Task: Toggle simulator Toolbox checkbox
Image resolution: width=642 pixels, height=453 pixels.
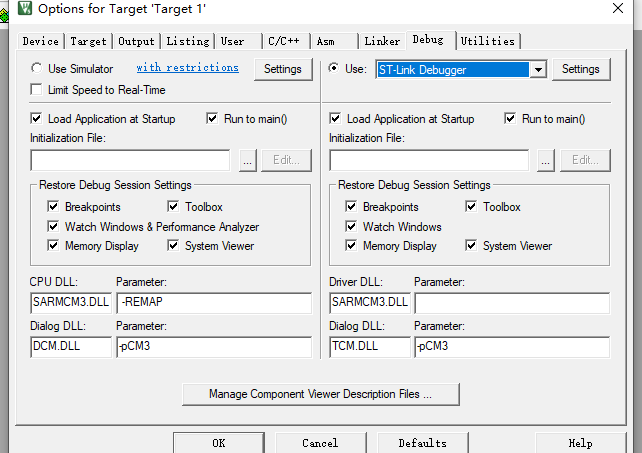Action: point(173,206)
